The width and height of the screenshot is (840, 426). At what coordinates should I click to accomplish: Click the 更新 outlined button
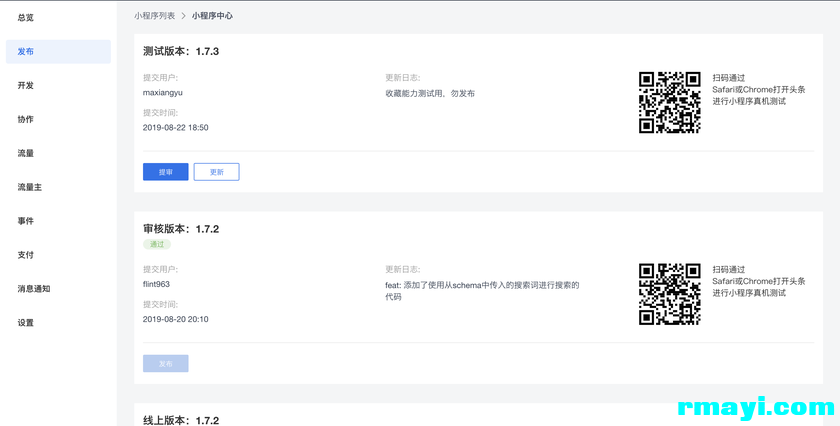tap(216, 172)
